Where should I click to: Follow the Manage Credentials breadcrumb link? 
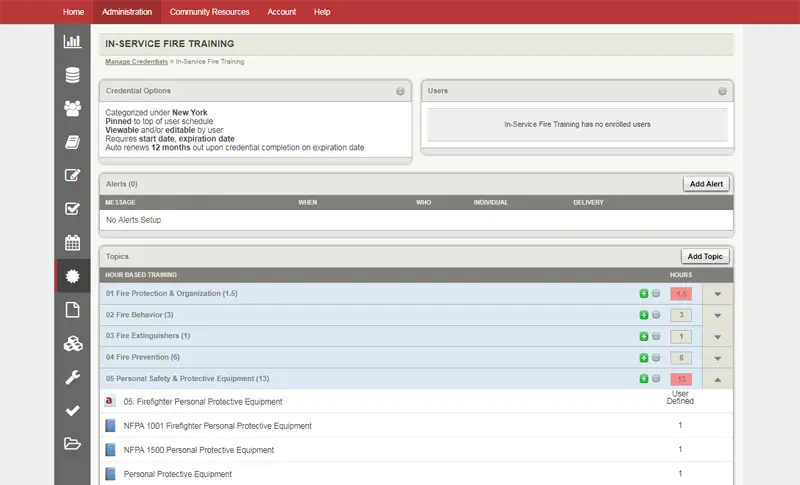(137, 62)
